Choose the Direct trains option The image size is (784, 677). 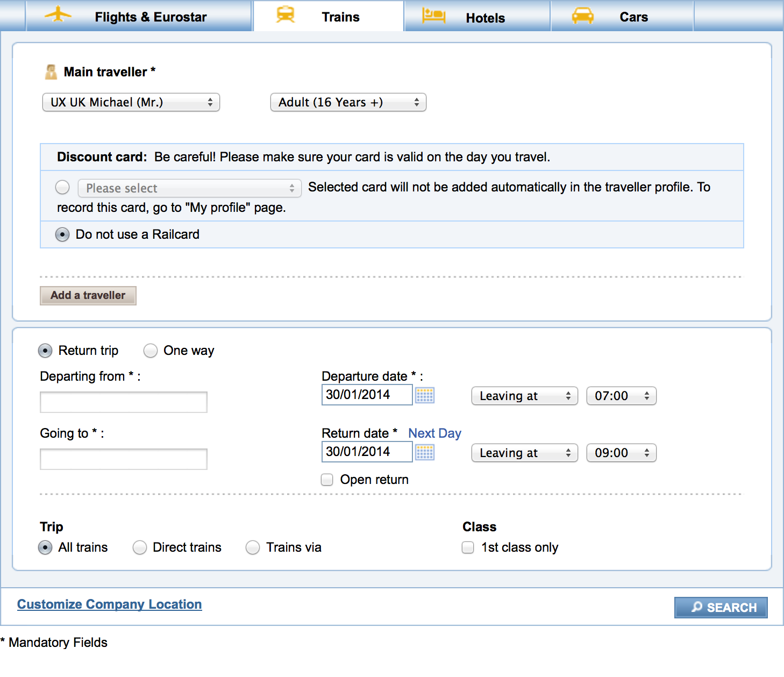click(x=140, y=547)
